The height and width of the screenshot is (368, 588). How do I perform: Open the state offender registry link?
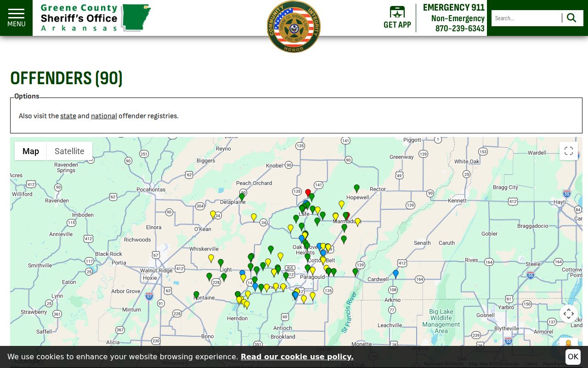(68, 116)
